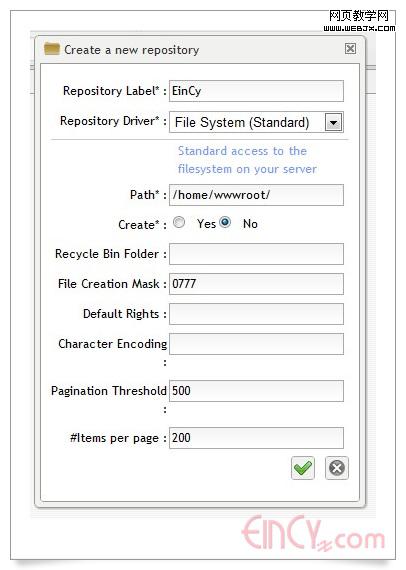This screenshot has height=570, width=406.
Task: Click the Recycle Bin Folder field
Action: (x=256, y=254)
